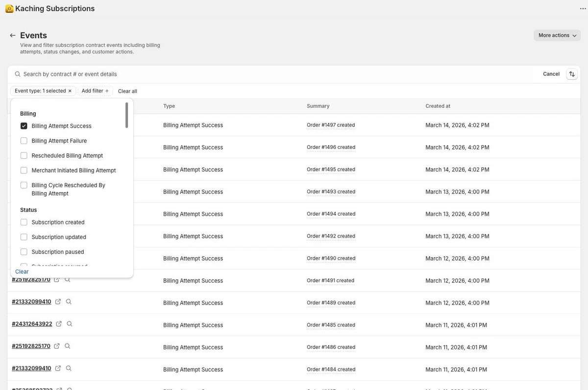Click Billing Attempt Success cell in Order #1497 row
The height and width of the screenshot is (390, 588).
pos(193,125)
